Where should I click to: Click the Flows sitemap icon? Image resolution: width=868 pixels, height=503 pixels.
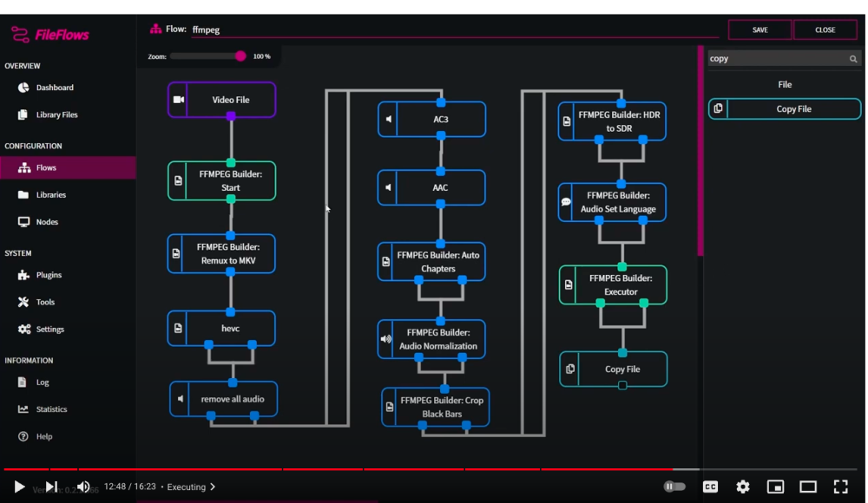(23, 167)
